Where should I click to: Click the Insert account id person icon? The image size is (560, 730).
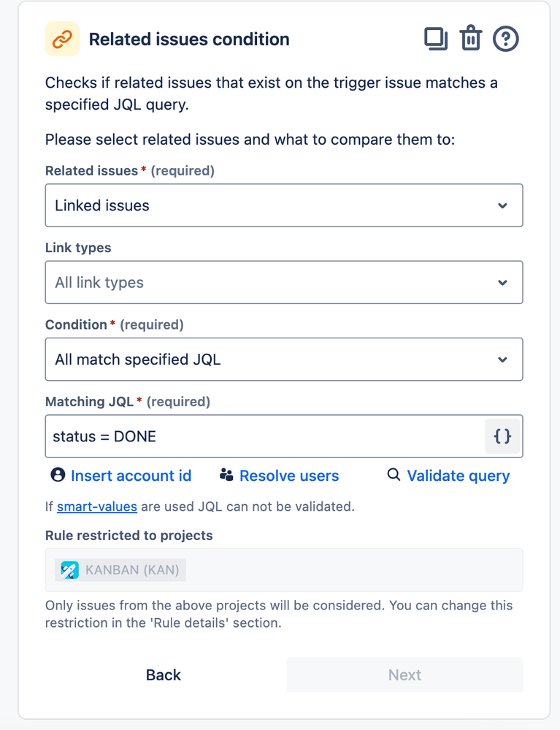(58, 476)
